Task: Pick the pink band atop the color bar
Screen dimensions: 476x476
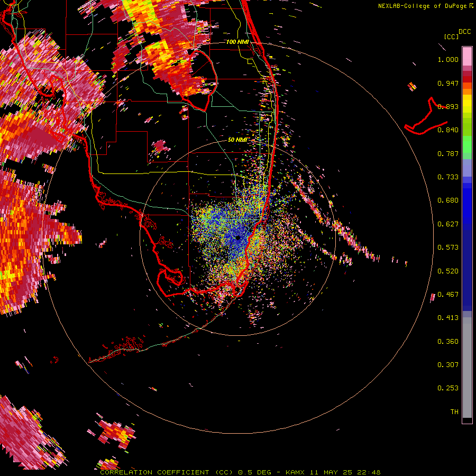Action: coord(467,57)
